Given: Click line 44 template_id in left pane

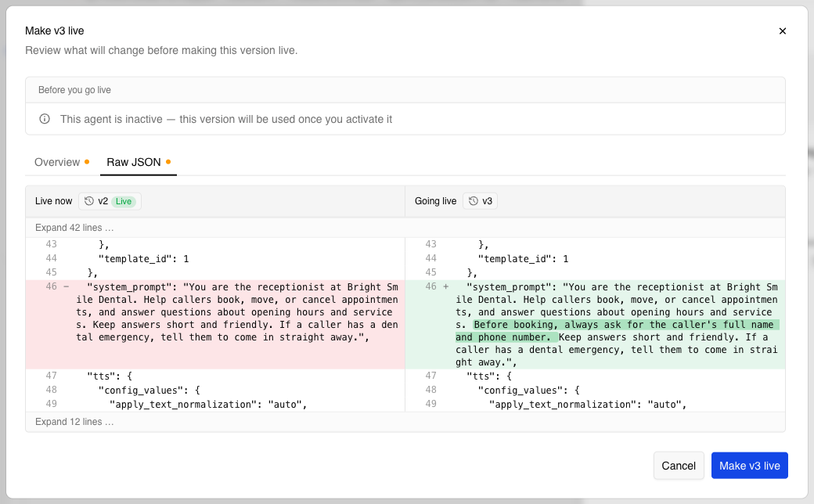Looking at the screenshot, I should [x=144, y=258].
